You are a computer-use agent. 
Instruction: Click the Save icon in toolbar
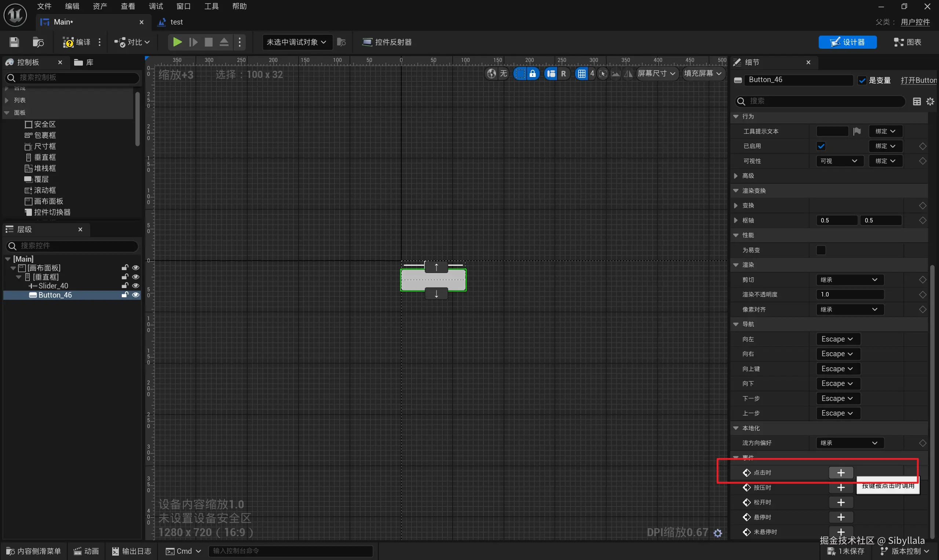pyautogui.click(x=14, y=42)
